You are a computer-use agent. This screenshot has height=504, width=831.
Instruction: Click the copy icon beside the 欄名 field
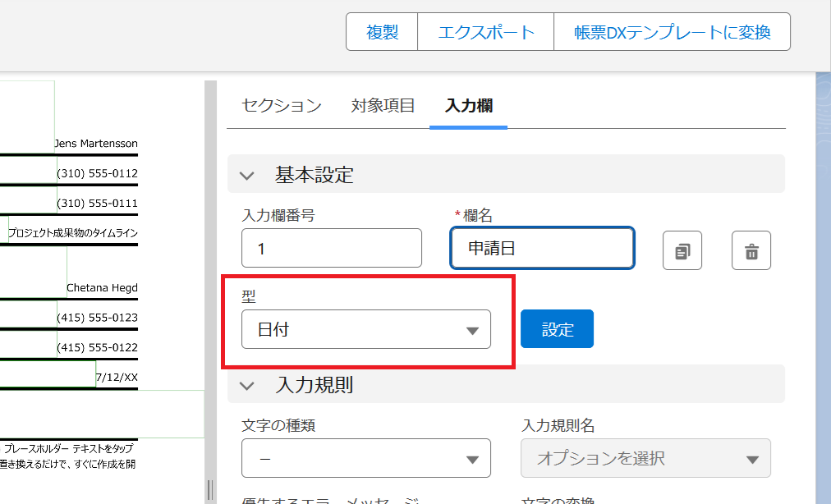click(x=682, y=250)
